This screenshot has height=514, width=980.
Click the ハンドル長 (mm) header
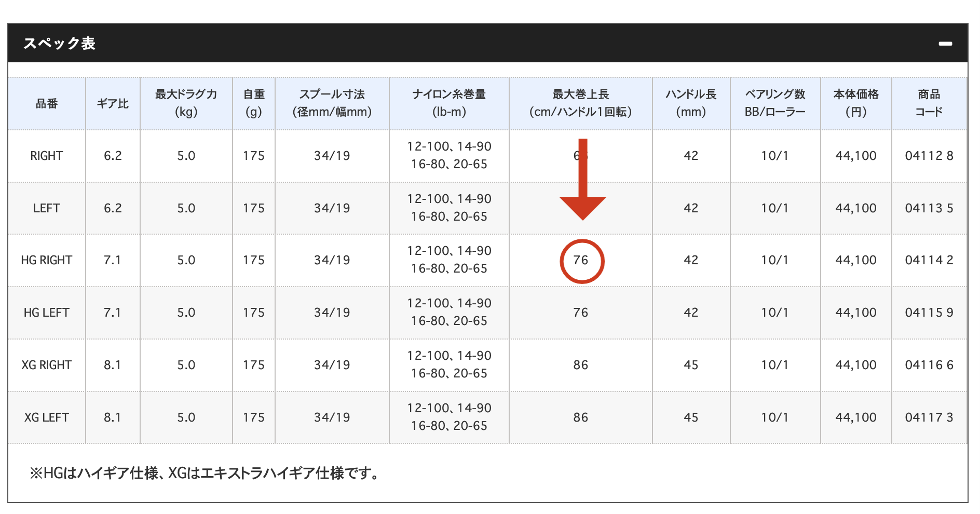(690, 103)
